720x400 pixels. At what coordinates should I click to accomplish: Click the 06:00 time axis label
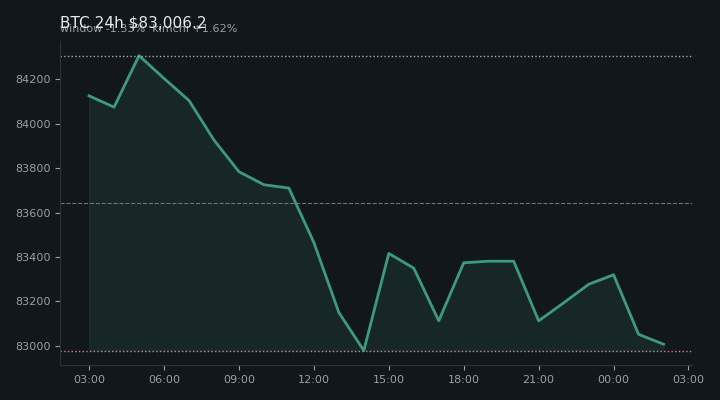click(164, 379)
